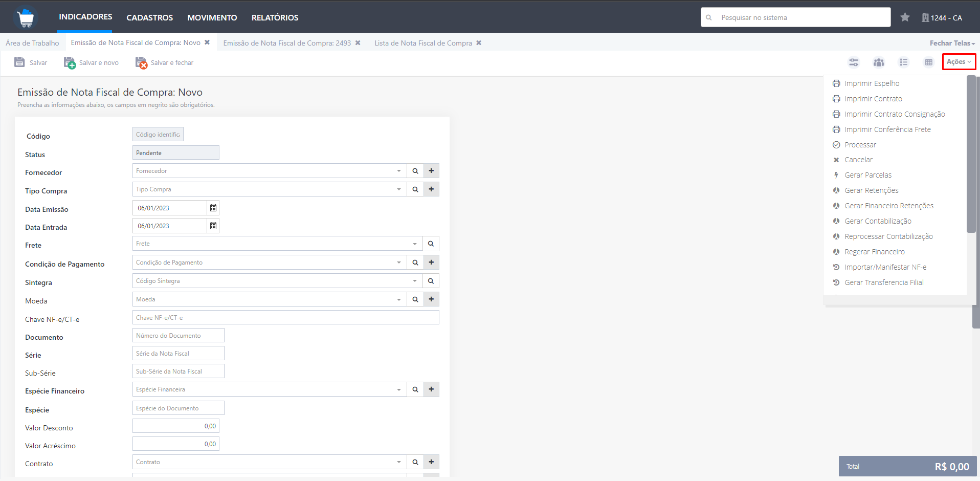980x481 pixels.
Task: Open the sliders settings toolbar icon
Action: click(x=854, y=62)
